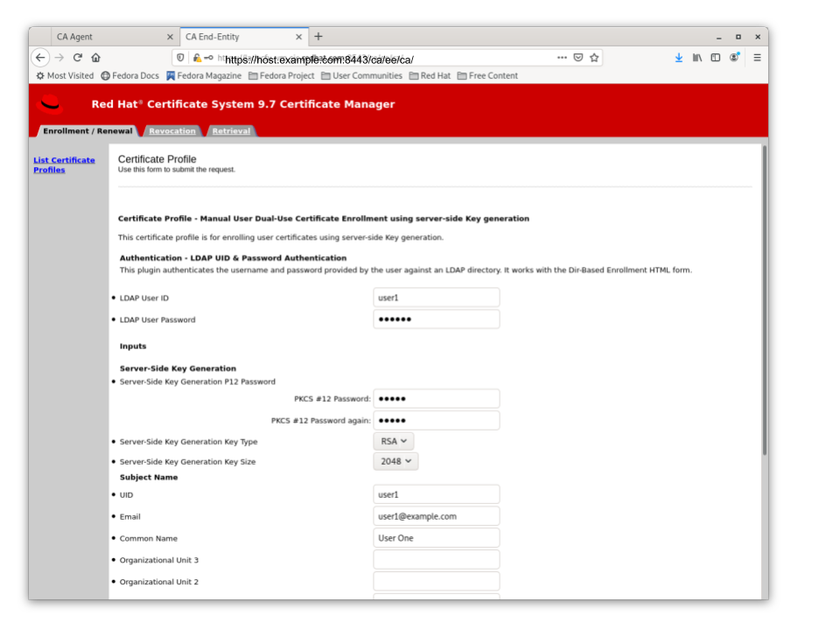Open Fedora Project bookmarks folder
Image resolution: width=840 pixels, height=630 pixels.
(281, 75)
